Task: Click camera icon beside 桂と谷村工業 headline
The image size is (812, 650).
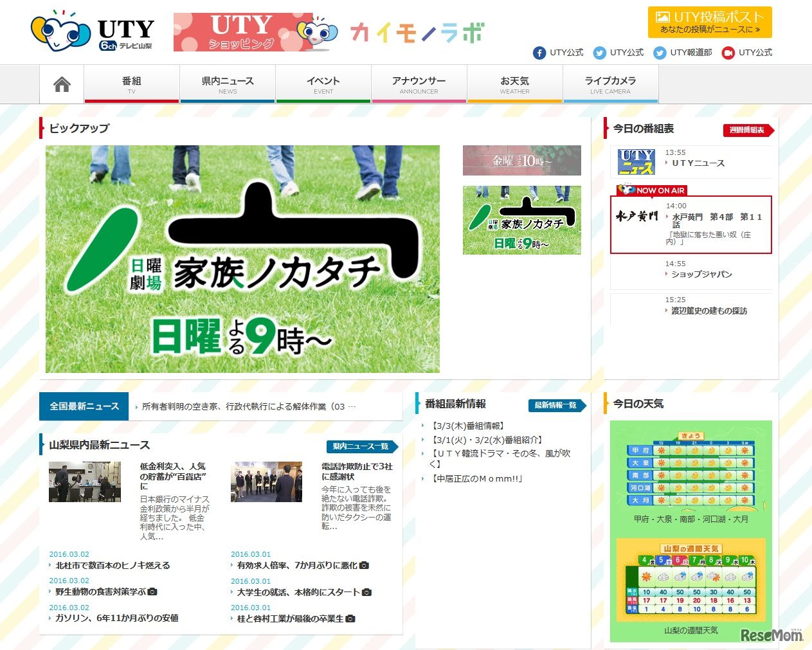Action: click(x=350, y=618)
